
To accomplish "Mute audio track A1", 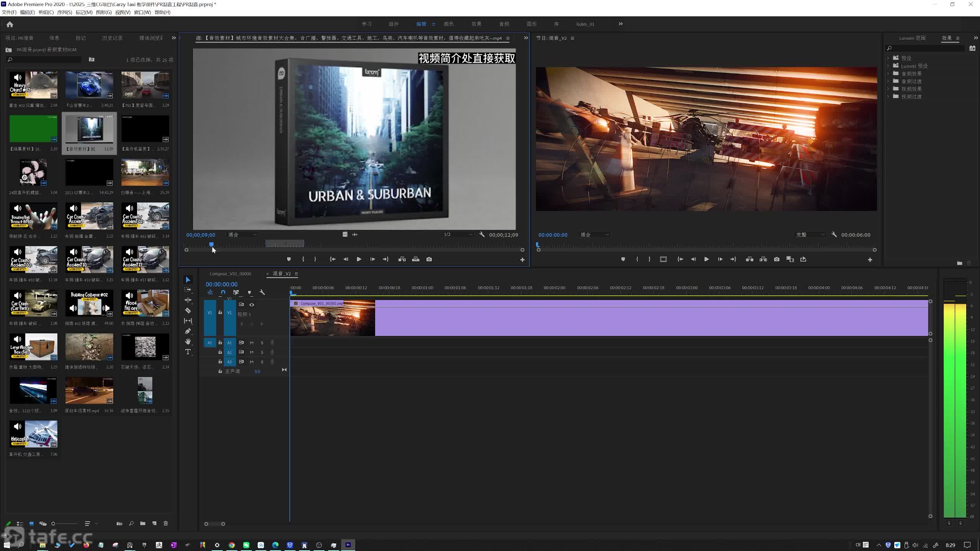I will click(x=252, y=342).
